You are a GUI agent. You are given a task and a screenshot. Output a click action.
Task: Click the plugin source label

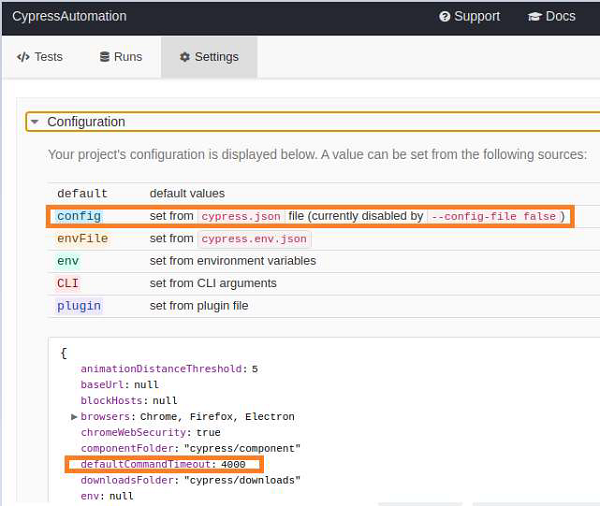[x=79, y=306]
